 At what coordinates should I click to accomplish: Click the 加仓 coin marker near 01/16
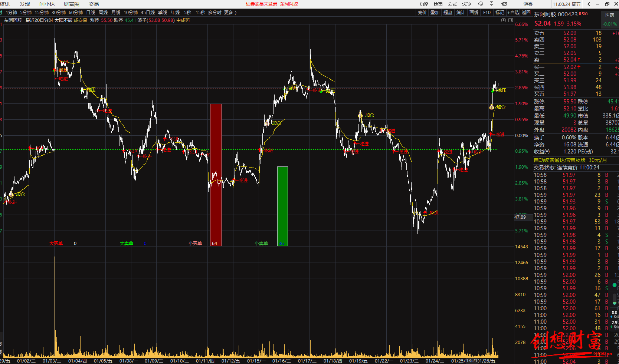[267, 123]
